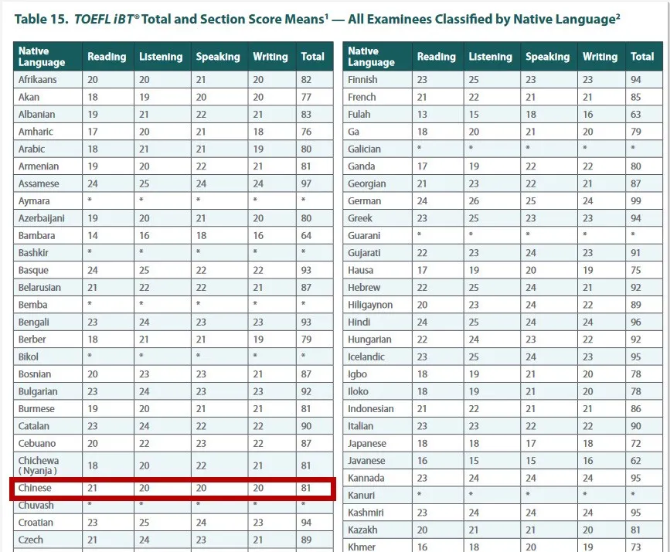Click the Chinese language cell

pos(48,488)
